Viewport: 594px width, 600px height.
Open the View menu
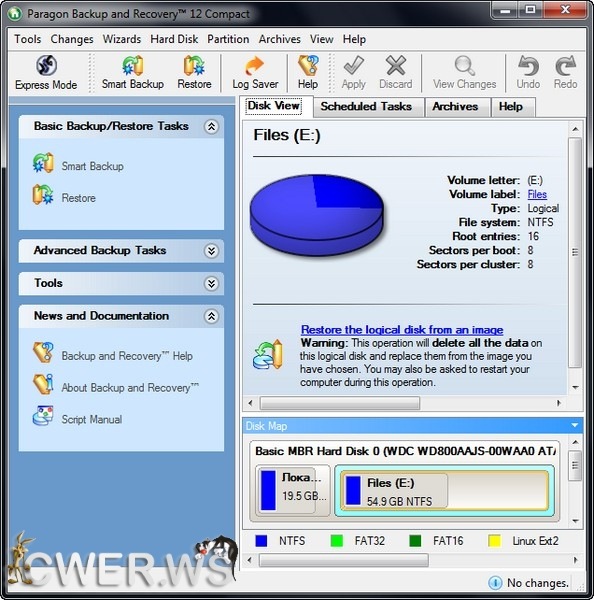(x=321, y=39)
